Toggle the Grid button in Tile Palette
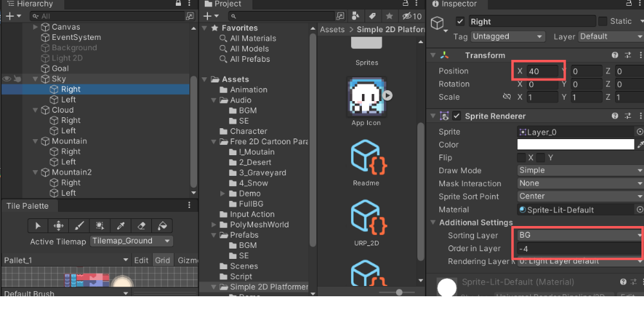The image size is (644, 313). [x=162, y=260]
